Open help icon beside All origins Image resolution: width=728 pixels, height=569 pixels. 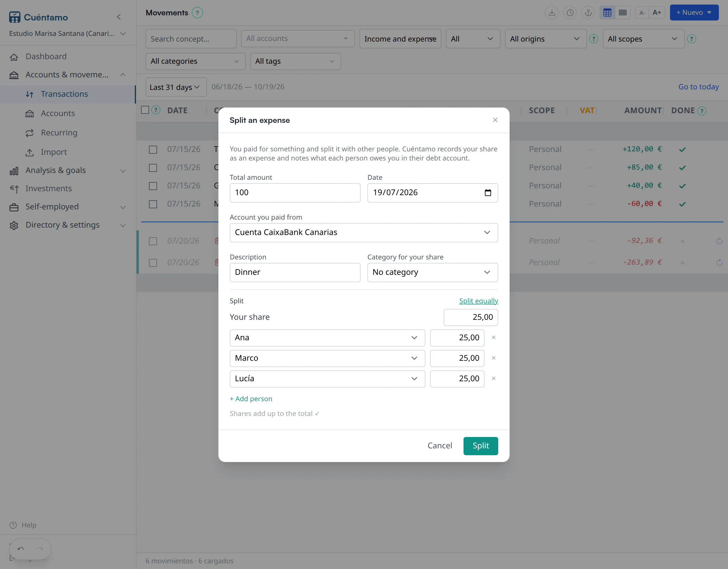point(594,39)
